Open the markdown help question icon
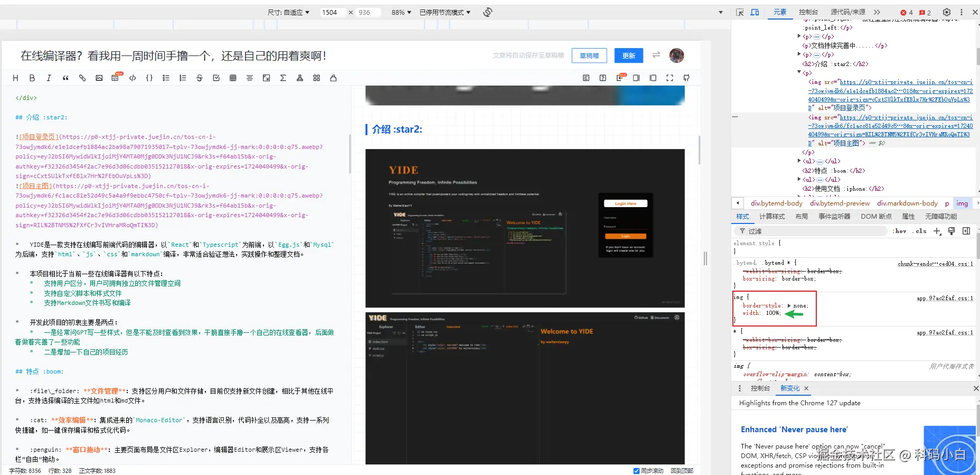 tap(603, 78)
